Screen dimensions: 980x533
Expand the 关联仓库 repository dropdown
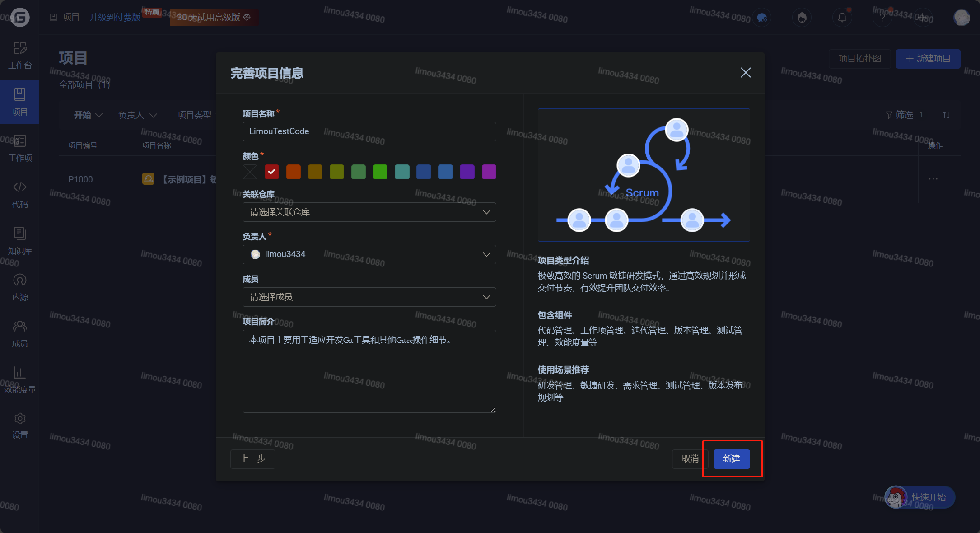(369, 212)
